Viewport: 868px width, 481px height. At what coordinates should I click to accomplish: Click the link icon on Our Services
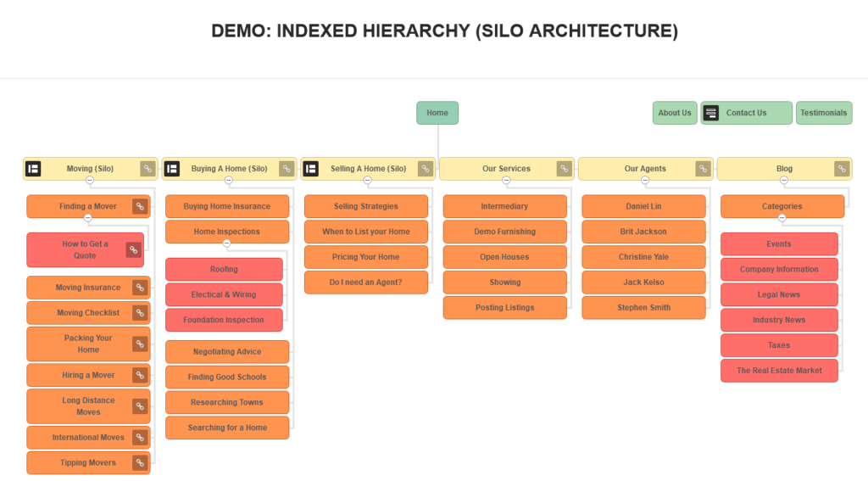pos(564,169)
